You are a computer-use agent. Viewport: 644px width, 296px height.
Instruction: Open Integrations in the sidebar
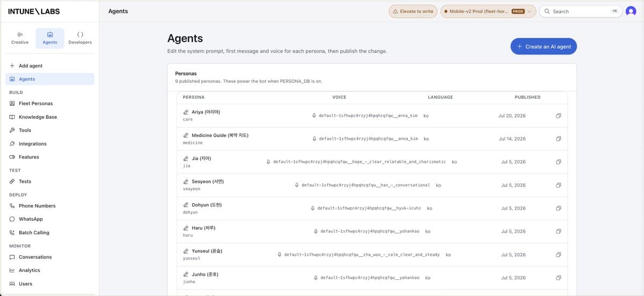(50, 144)
